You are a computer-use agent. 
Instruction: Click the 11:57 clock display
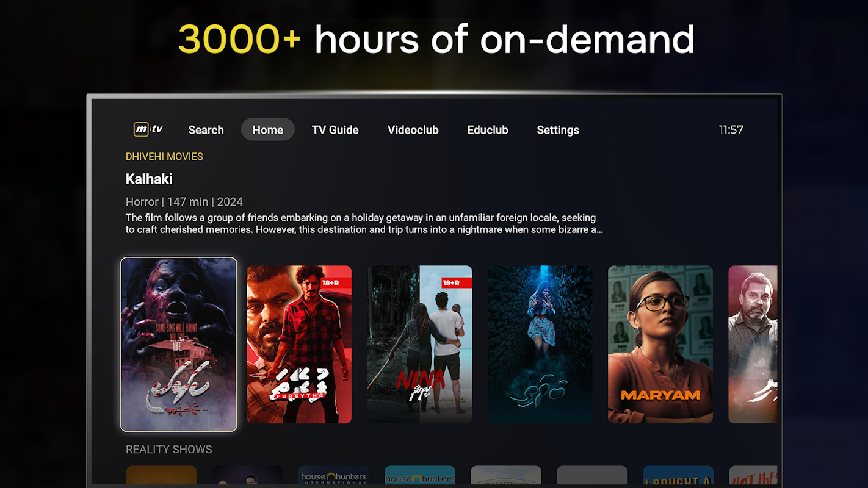pyautogui.click(x=731, y=130)
